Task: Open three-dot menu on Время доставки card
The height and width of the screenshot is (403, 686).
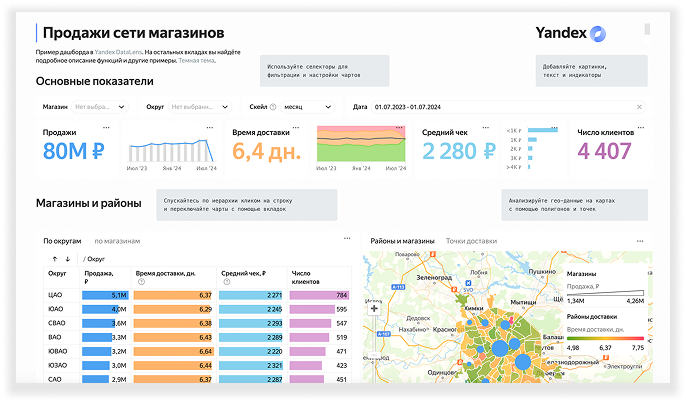Action: [x=296, y=128]
